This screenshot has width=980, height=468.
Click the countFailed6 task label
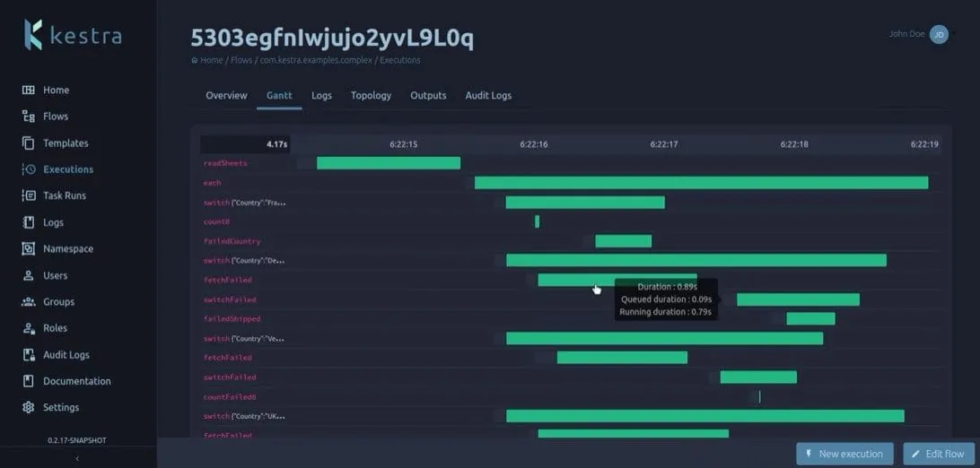pyautogui.click(x=230, y=397)
